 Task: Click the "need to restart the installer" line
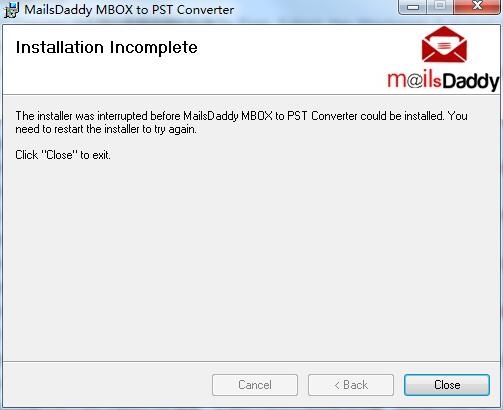click(106, 129)
